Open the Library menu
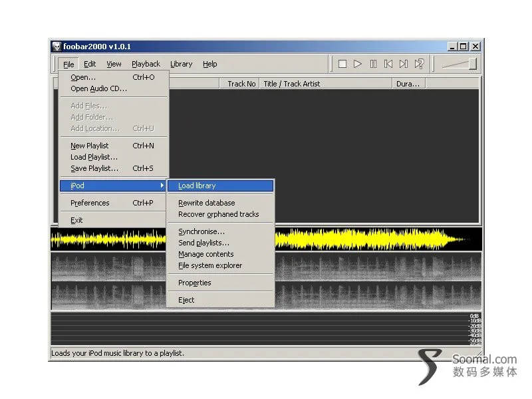Screen dimensions: 532x399 tap(181, 64)
